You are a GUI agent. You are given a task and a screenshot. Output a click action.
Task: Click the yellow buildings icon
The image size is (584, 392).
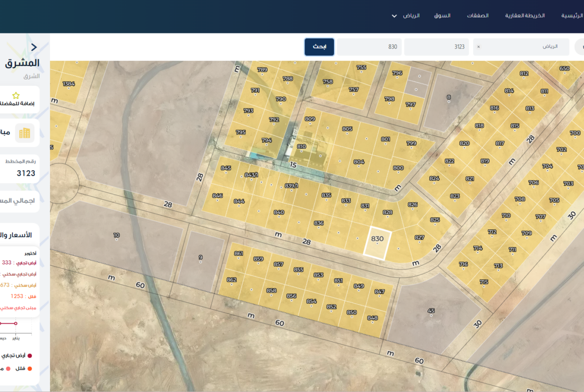click(x=24, y=133)
